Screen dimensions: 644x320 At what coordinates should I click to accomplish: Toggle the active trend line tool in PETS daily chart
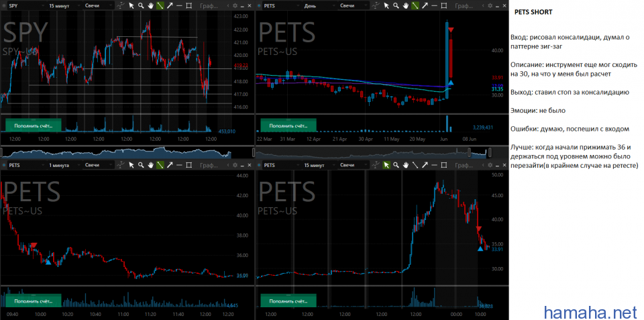tap(415, 6)
